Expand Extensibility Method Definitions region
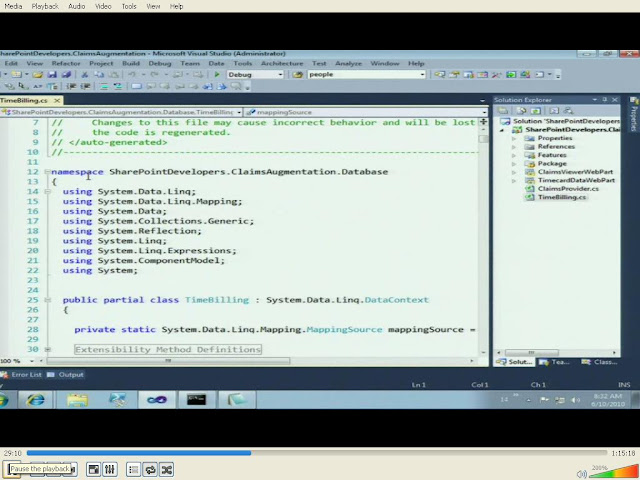 [x=47, y=349]
